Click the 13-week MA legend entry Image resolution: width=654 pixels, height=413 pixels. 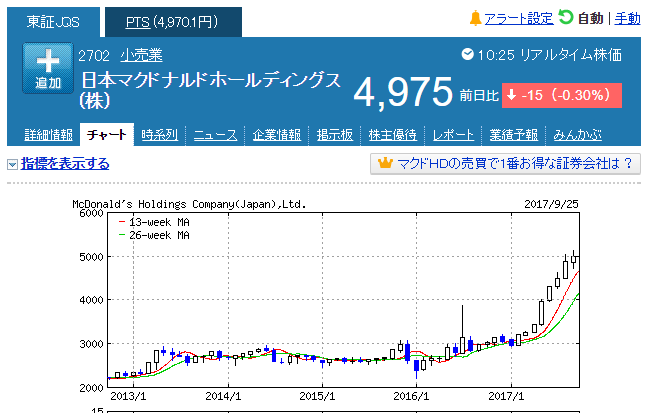(x=154, y=222)
